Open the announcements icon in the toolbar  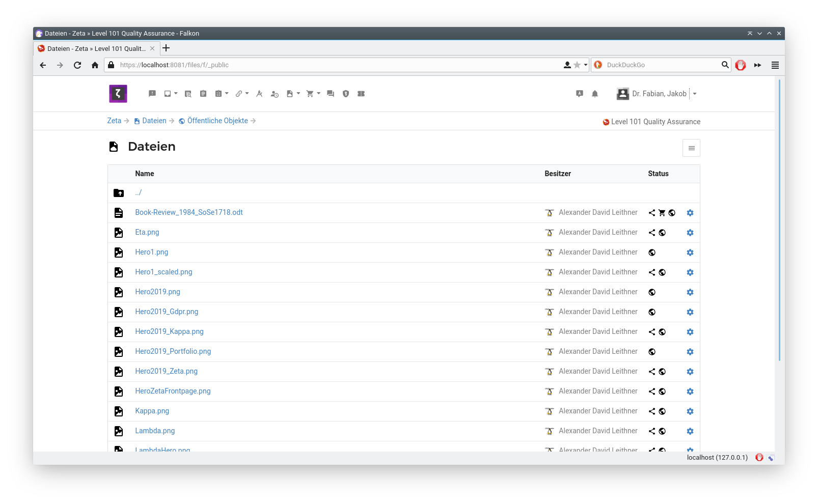tap(152, 94)
